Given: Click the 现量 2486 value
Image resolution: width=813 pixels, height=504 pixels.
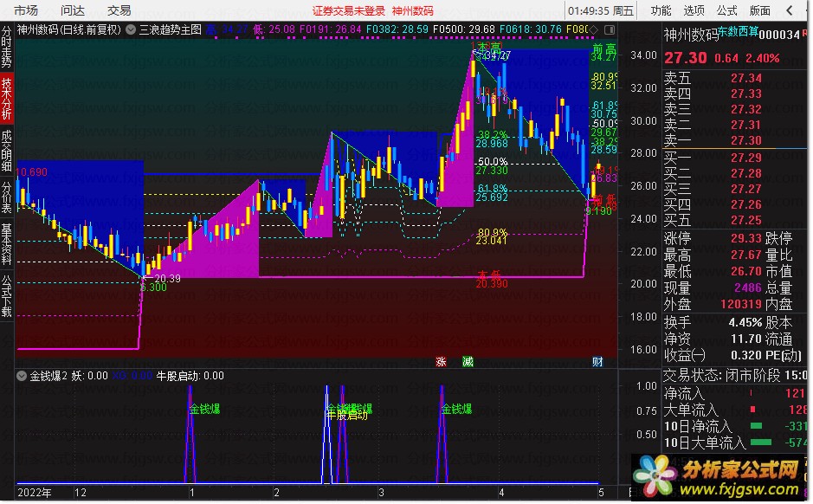Looking at the screenshot, I should pyautogui.click(x=748, y=288).
